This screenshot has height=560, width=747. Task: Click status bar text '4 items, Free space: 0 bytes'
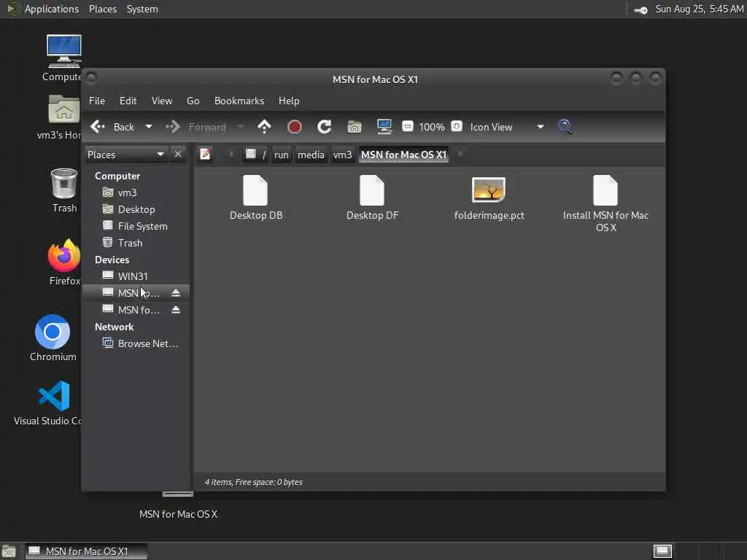pos(253,482)
